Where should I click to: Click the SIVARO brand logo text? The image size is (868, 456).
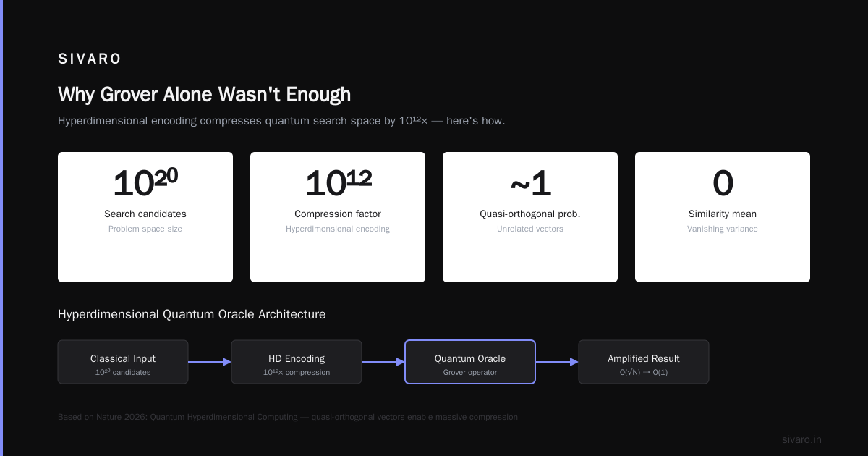90,59
